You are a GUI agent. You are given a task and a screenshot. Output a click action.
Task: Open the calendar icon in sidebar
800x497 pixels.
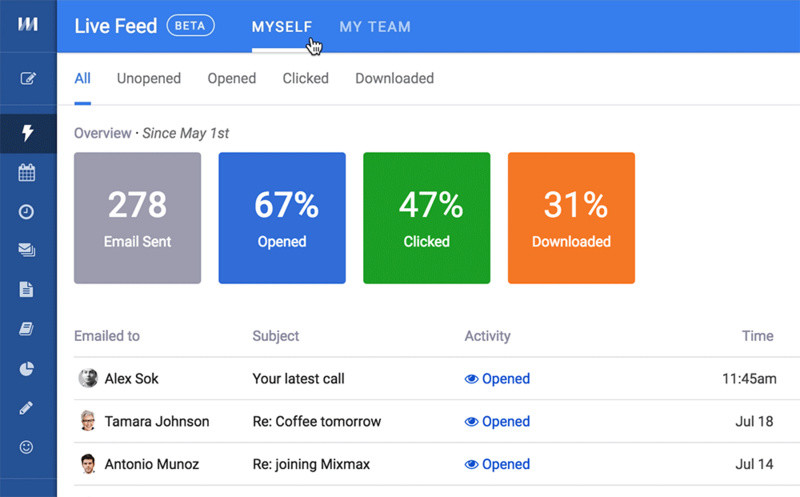coord(27,172)
